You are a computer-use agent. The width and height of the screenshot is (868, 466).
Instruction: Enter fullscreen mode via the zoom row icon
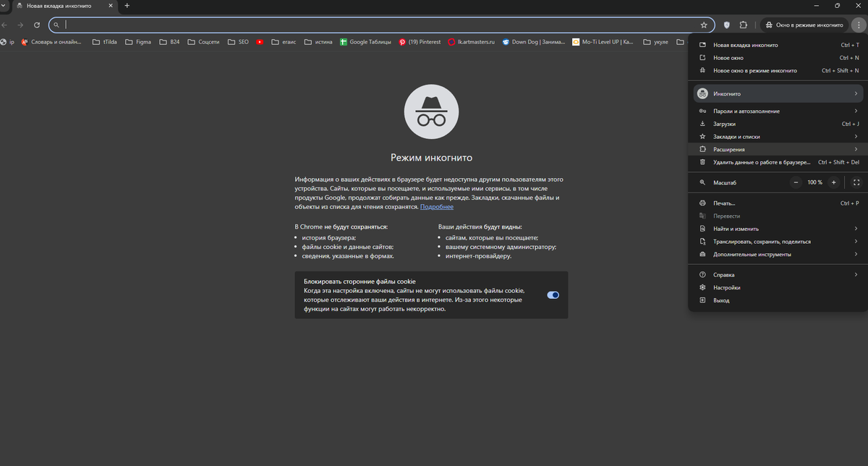tap(856, 182)
